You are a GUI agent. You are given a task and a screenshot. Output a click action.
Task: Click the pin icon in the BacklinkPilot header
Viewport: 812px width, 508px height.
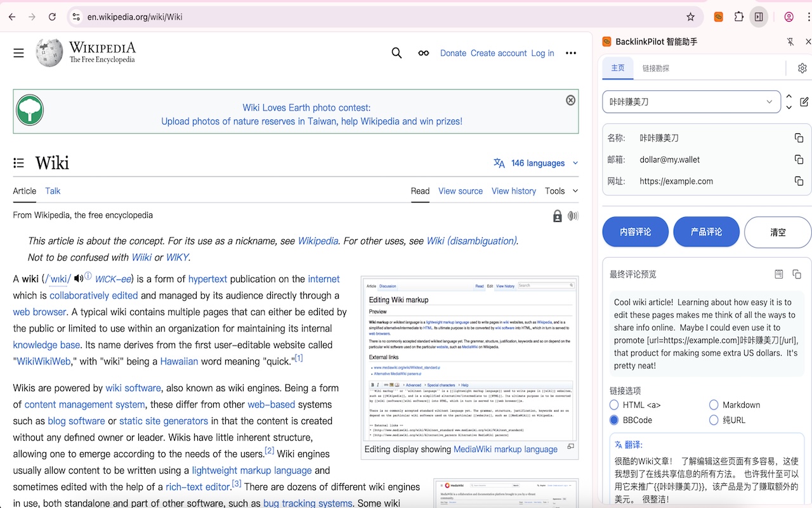790,41
